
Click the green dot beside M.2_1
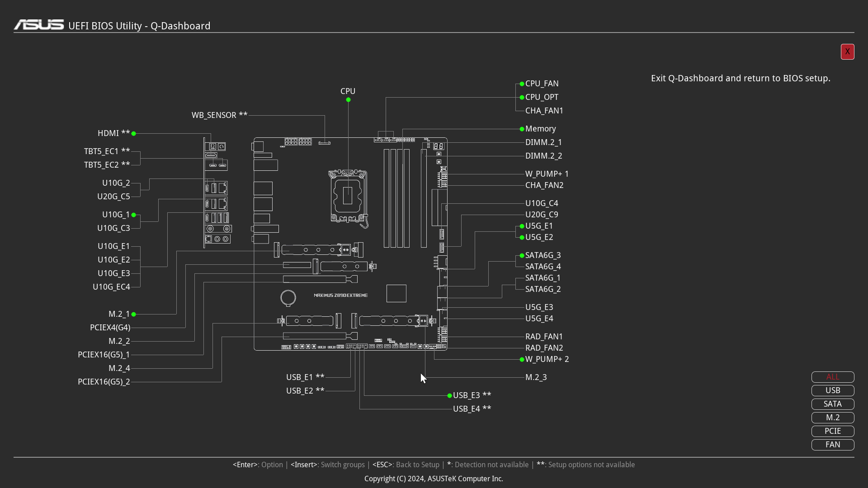click(133, 314)
